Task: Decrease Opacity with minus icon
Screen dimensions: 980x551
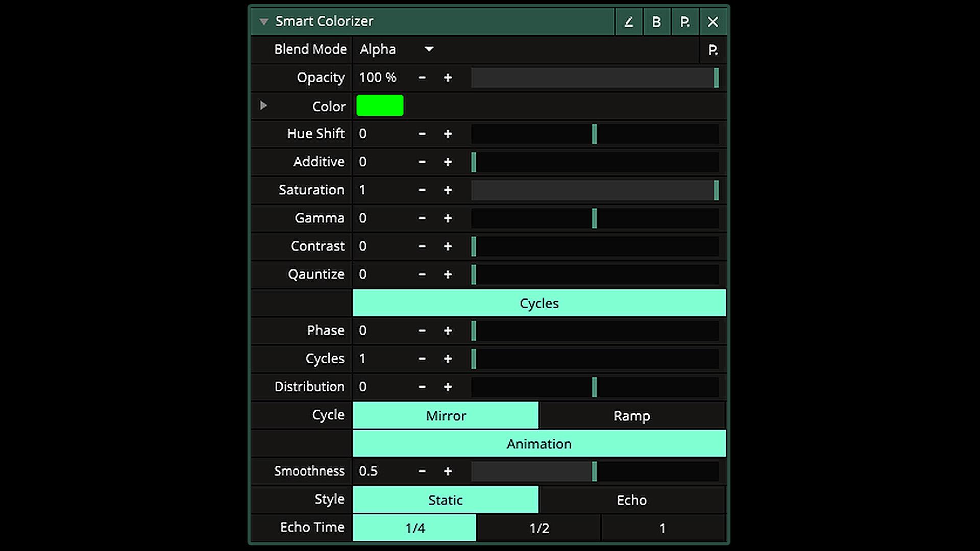Action: pyautogui.click(x=422, y=78)
